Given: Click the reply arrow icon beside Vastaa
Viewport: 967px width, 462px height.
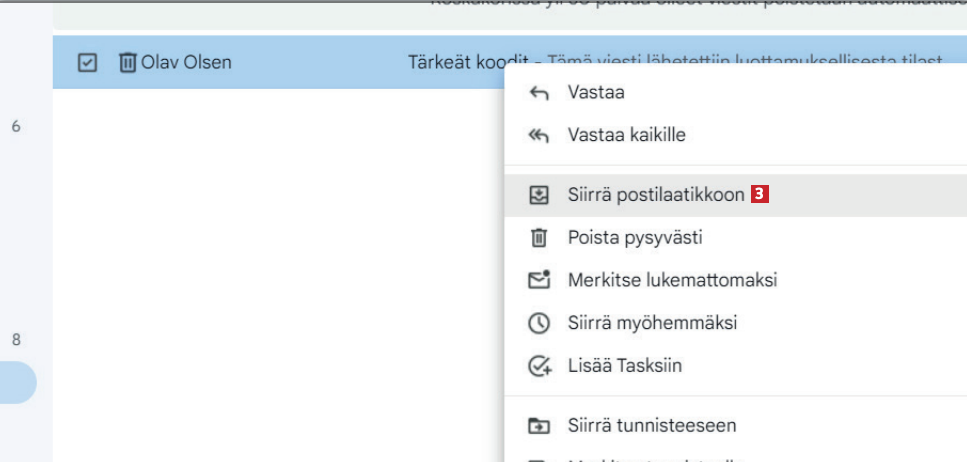Looking at the screenshot, I should (x=539, y=93).
